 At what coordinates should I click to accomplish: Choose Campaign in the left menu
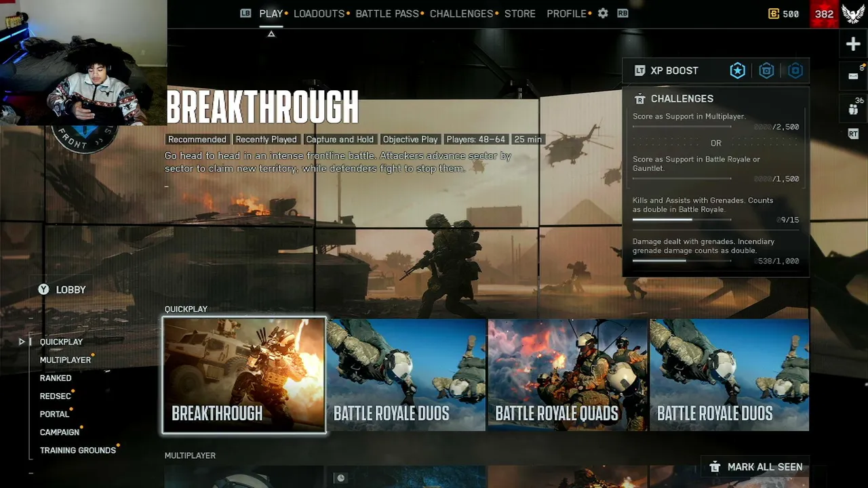coord(60,432)
